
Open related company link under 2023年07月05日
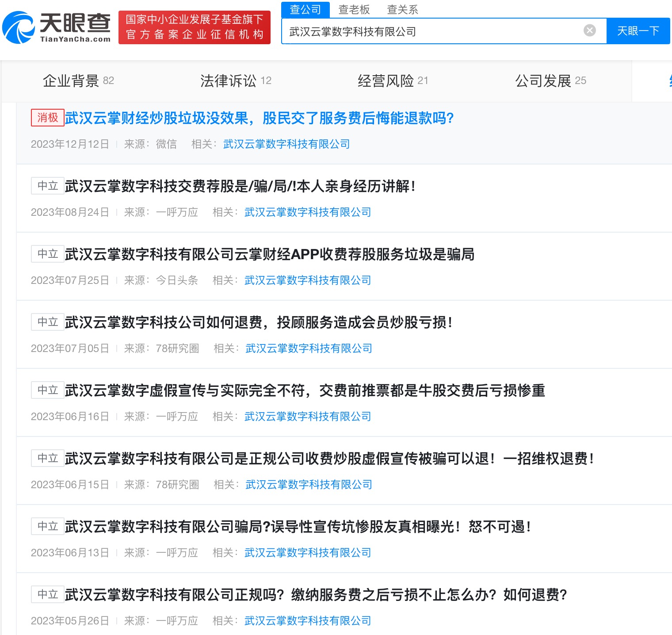[309, 348]
